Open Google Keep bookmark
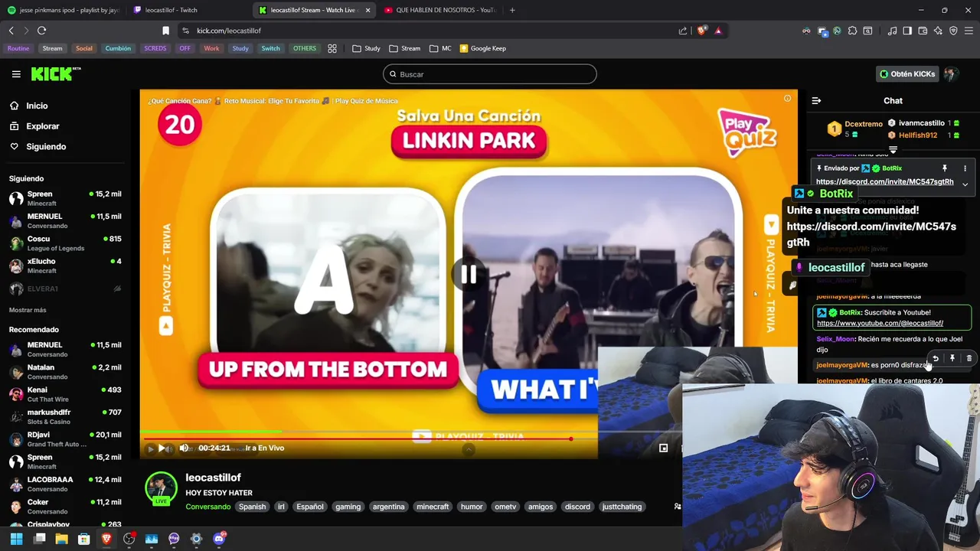The width and height of the screenshot is (980, 551). (x=482, y=48)
